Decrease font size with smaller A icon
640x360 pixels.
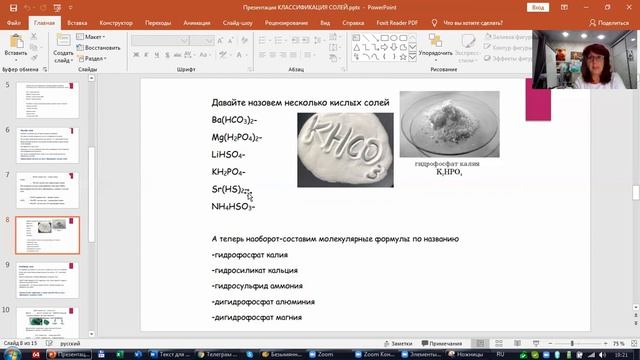click(231, 40)
